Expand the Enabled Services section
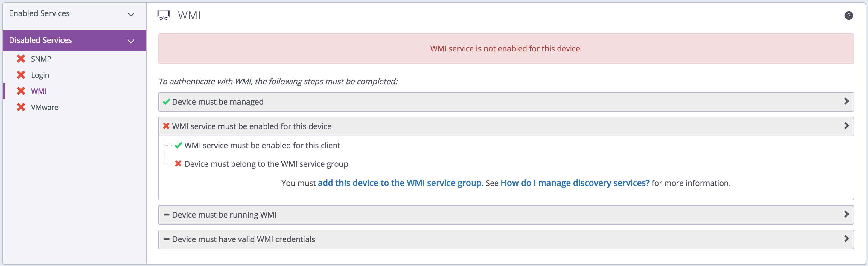868x266 pixels. click(x=131, y=14)
